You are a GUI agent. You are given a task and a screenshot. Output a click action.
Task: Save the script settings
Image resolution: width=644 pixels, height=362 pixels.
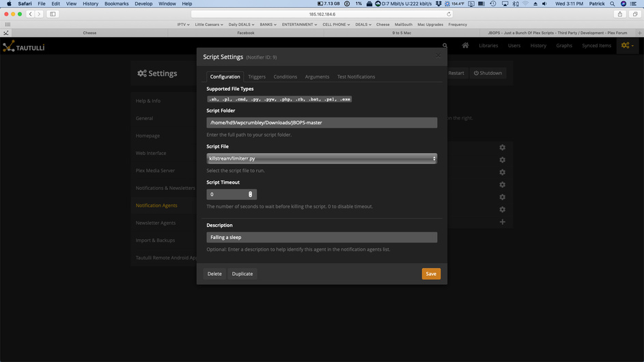(431, 274)
